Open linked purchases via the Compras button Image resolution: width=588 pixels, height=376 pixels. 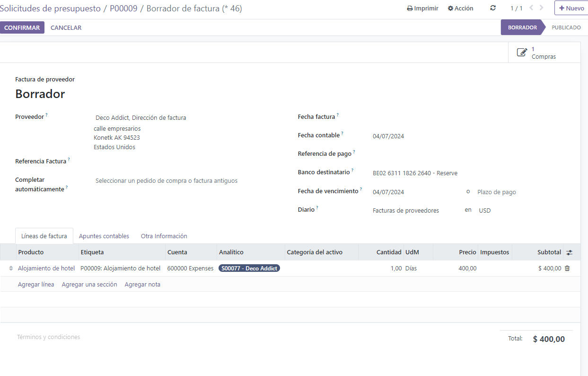544,53
